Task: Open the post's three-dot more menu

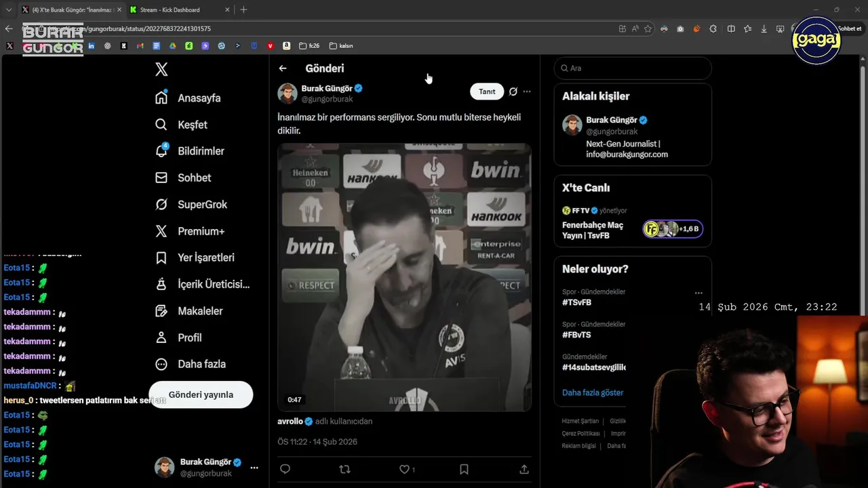Action: 527,91
